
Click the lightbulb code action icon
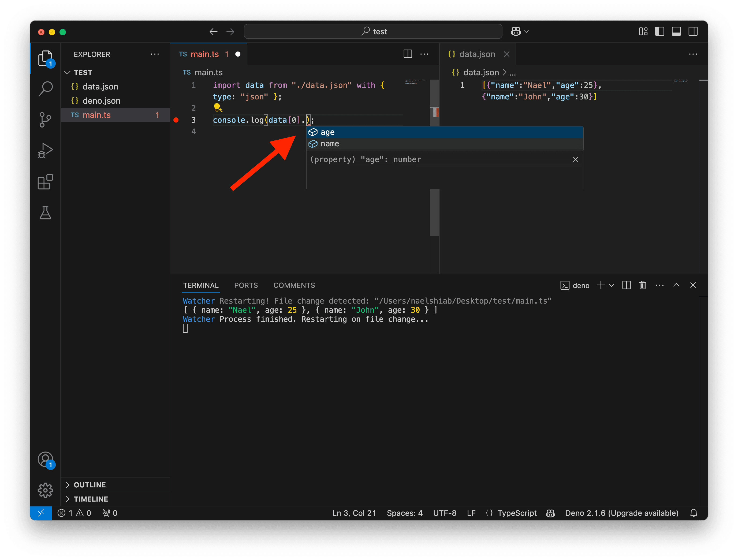coord(218,108)
